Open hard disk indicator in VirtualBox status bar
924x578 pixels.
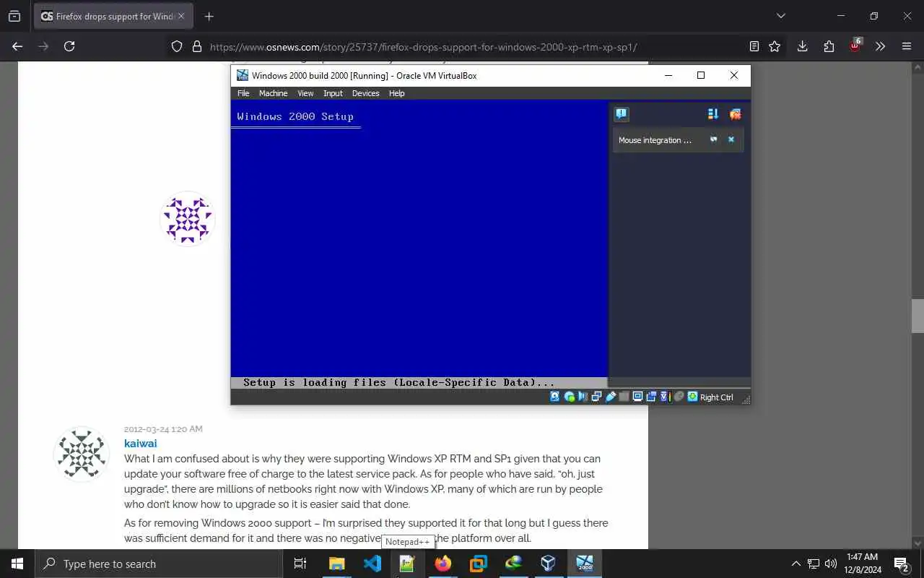point(554,397)
